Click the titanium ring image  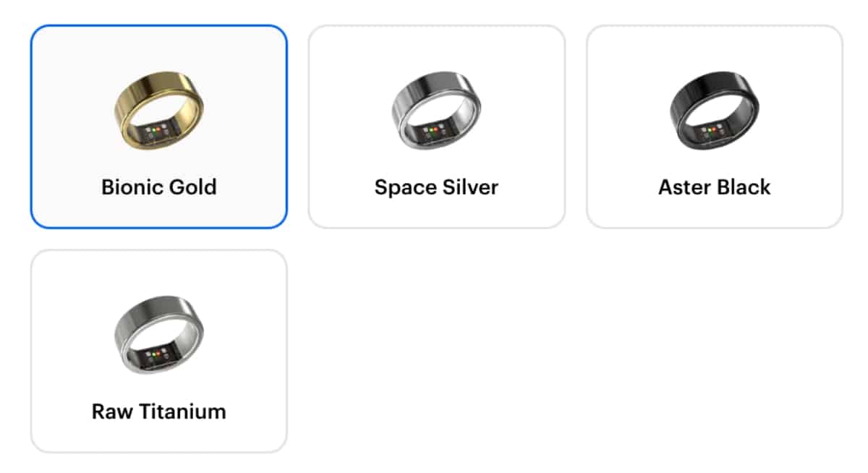point(158,334)
